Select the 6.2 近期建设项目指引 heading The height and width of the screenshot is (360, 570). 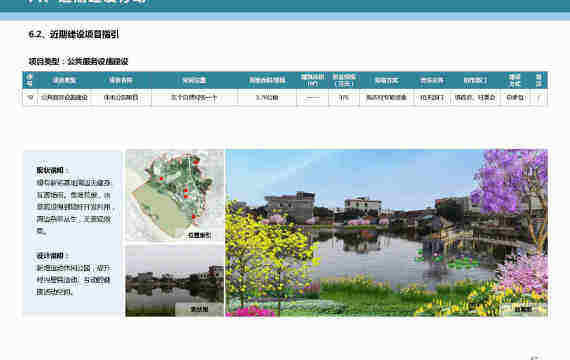(x=74, y=35)
